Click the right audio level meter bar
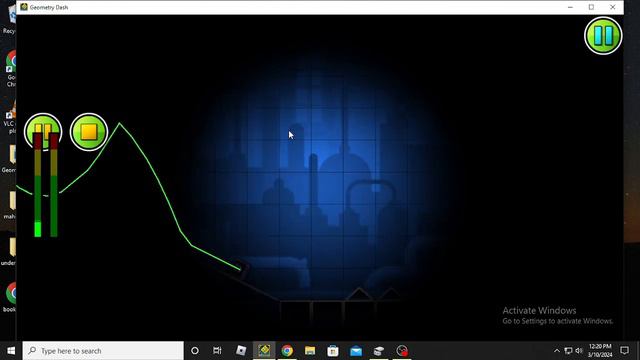 [54, 185]
